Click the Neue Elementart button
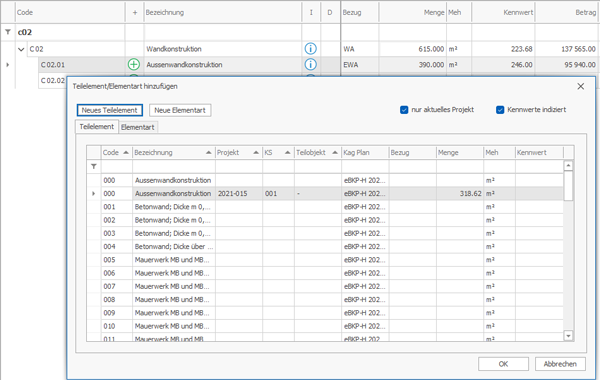 (x=180, y=110)
